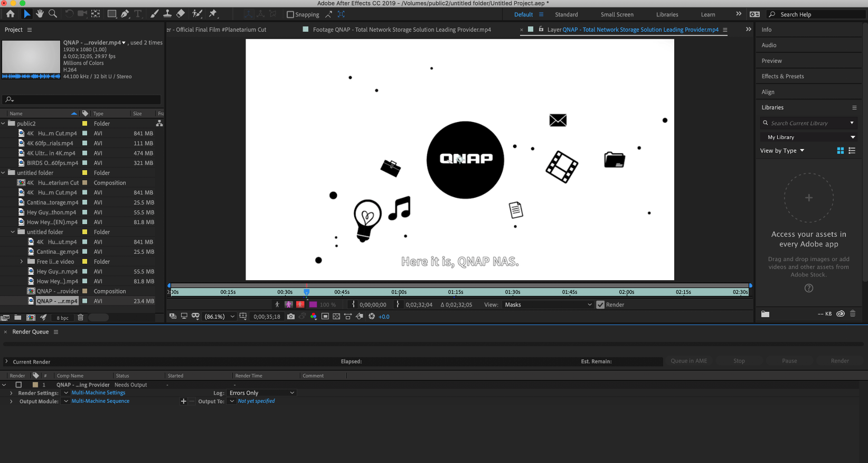Click the Project panel search field

pyautogui.click(x=82, y=99)
